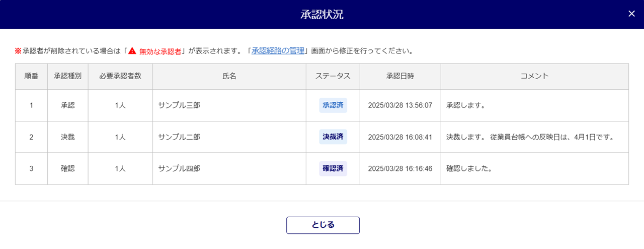Click the 承認済 status badge
The image size is (644, 249).
[x=333, y=105]
